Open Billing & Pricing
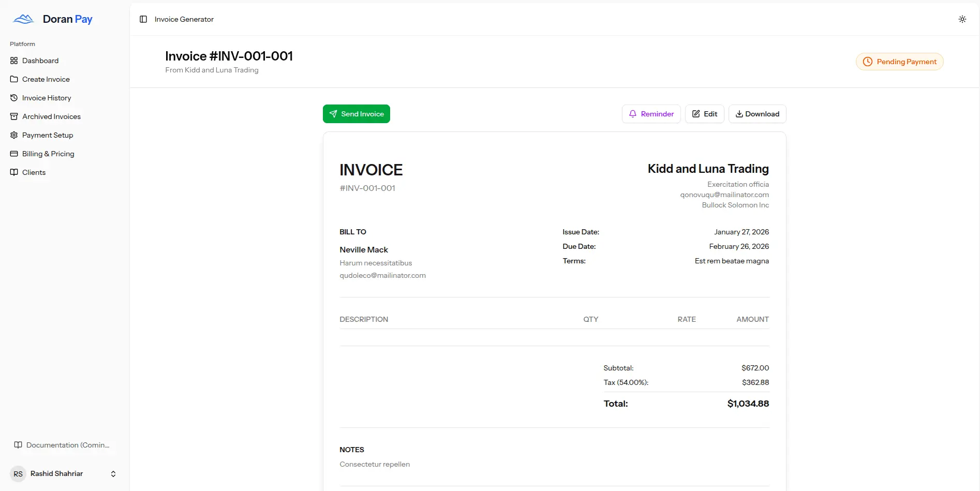The height and width of the screenshot is (491, 980). pos(65,154)
